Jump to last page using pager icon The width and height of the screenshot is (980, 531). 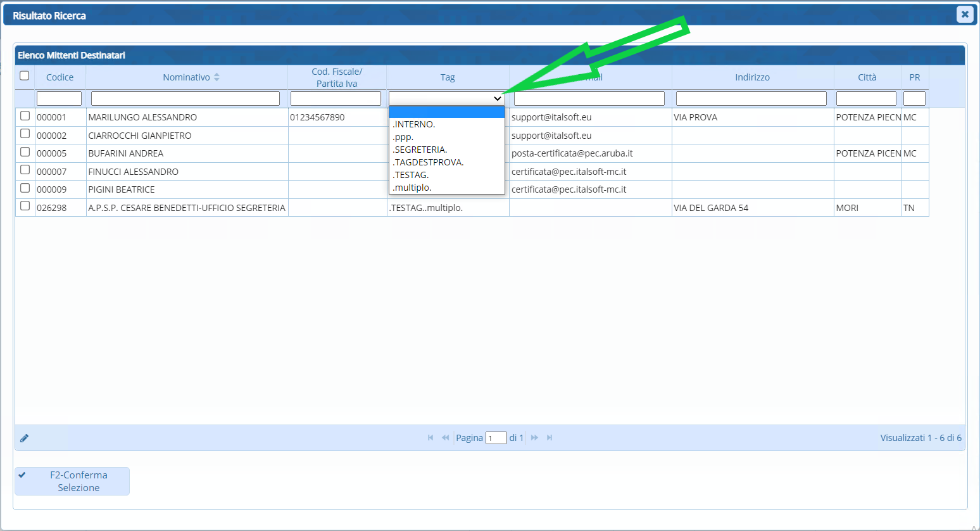click(550, 438)
